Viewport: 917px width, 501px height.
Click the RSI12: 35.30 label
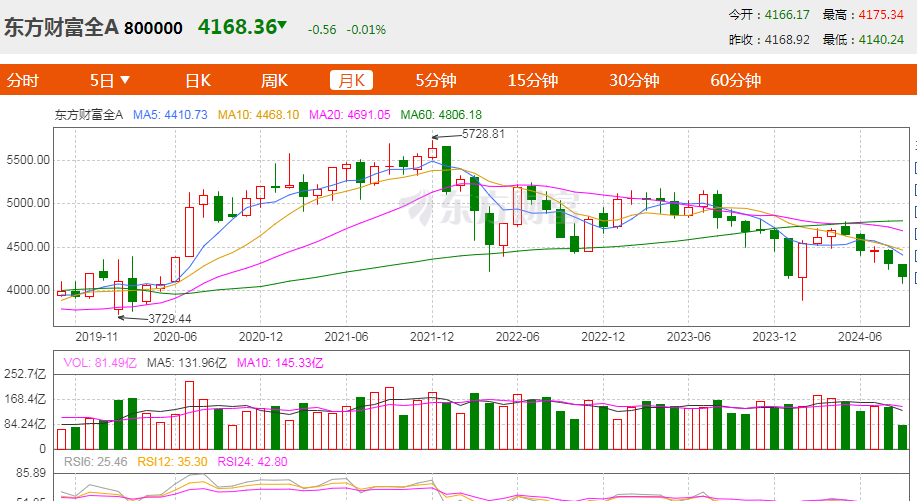[x=172, y=462]
